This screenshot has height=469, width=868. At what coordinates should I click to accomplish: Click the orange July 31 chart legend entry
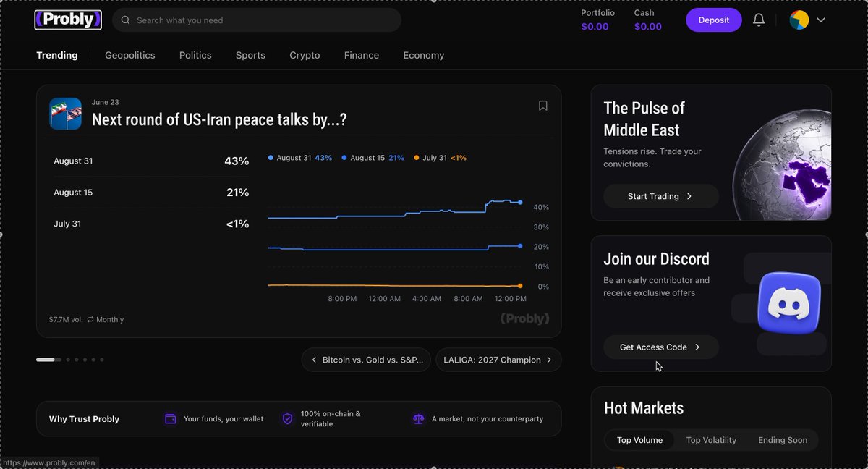coord(441,158)
